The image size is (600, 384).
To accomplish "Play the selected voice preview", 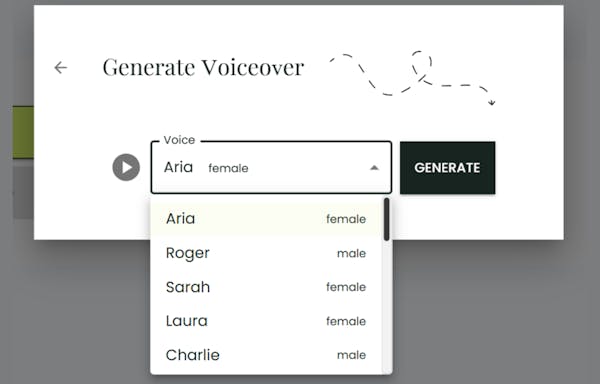I will (x=126, y=168).
